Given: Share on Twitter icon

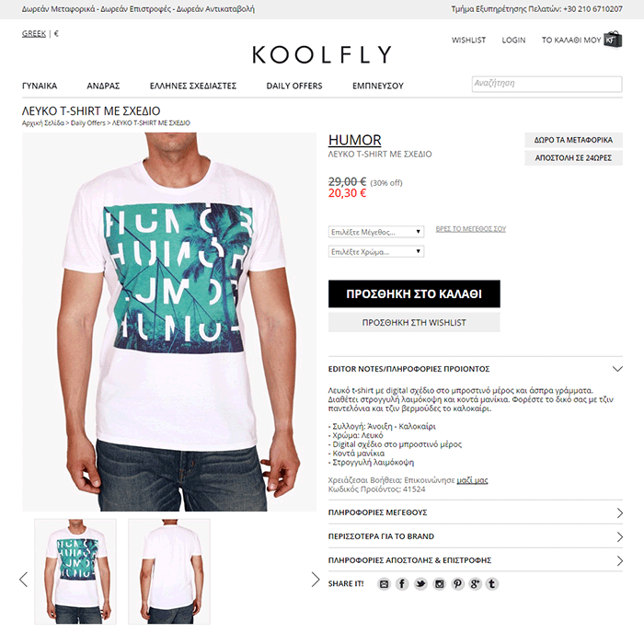Looking at the screenshot, I should tap(420, 583).
